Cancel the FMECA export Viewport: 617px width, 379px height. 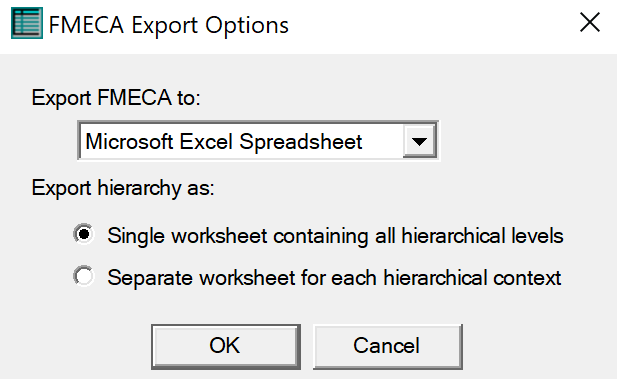pos(388,346)
